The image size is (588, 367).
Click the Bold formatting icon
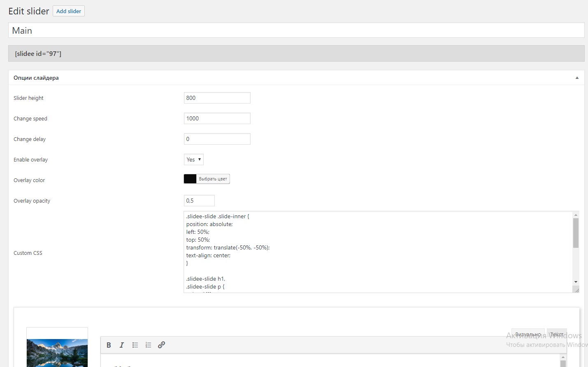(x=109, y=345)
